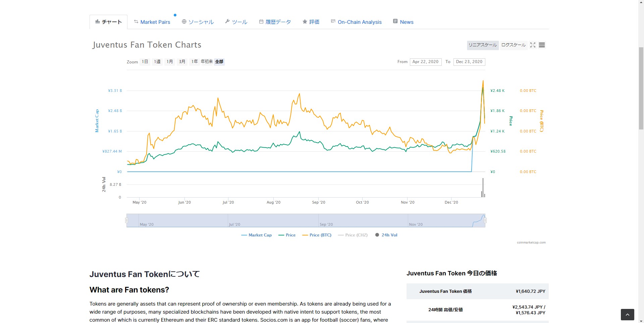The image size is (644, 323).
Task: Open the chart hamburger menu
Action: point(542,45)
